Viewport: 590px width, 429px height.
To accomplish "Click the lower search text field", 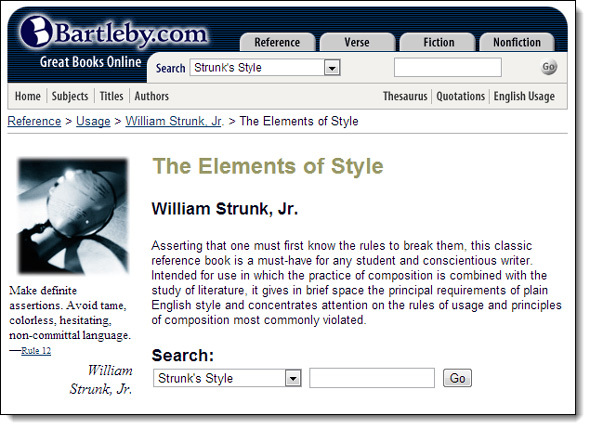I will tap(372, 378).
